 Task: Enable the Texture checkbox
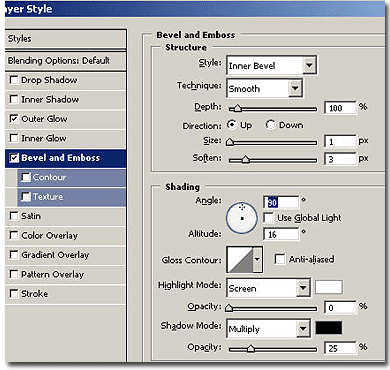click(x=26, y=197)
